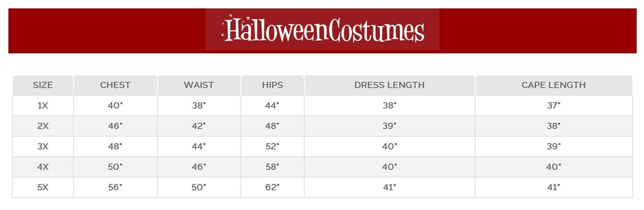Select the DRESS LENGTH column header
This screenshot has width=644, height=210.
coord(390,85)
